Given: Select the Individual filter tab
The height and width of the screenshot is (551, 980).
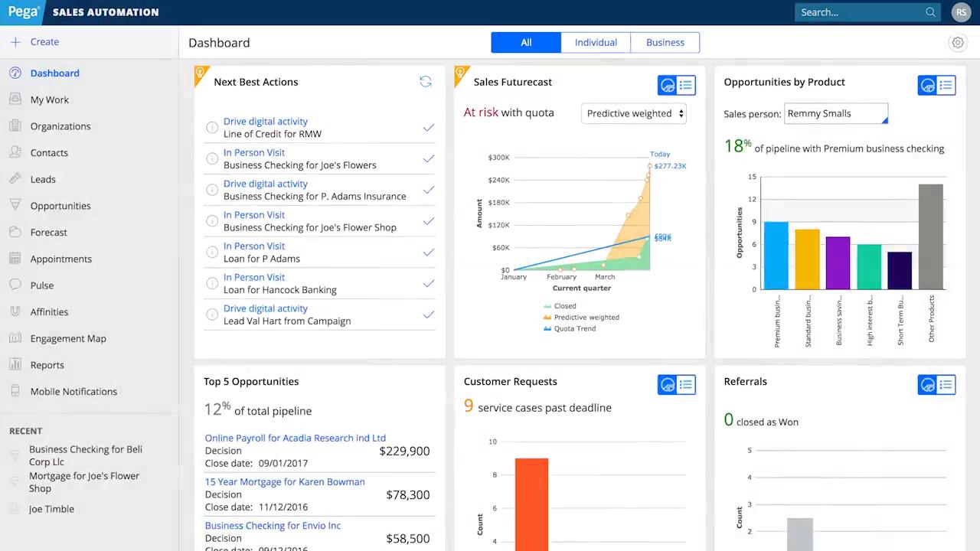Looking at the screenshot, I should (596, 43).
